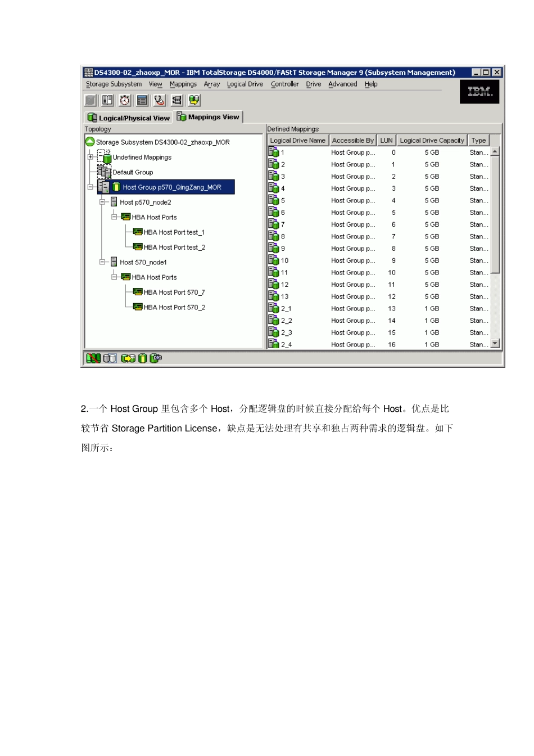This screenshot has width=534, height=756.
Task: Click LUN value 15 in the mappings table
Action: click(x=392, y=332)
